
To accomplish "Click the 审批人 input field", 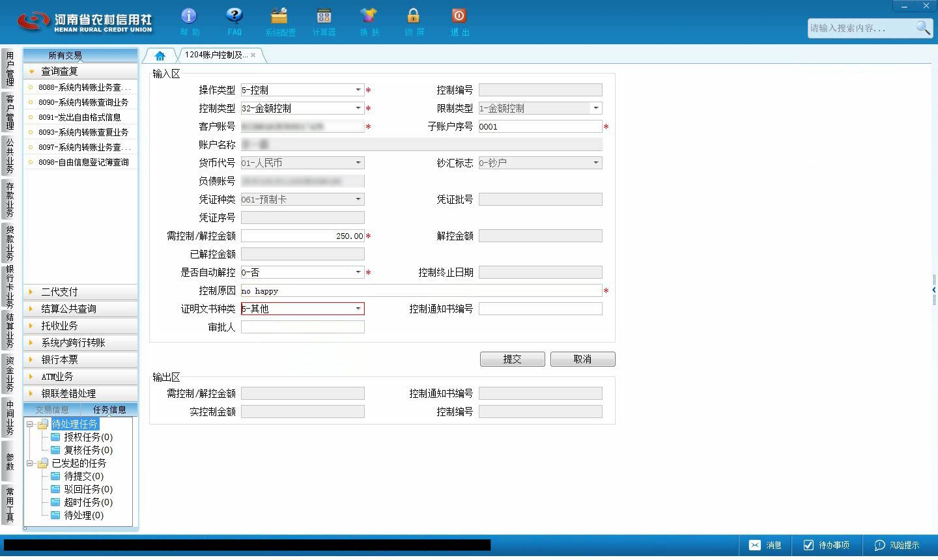I will (x=302, y=327).
